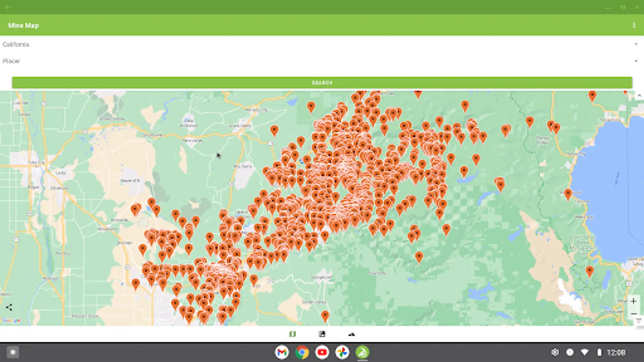Switch to the standard map view tab
The width and height of the screenshot is (644, 362).
click(293, 334)
